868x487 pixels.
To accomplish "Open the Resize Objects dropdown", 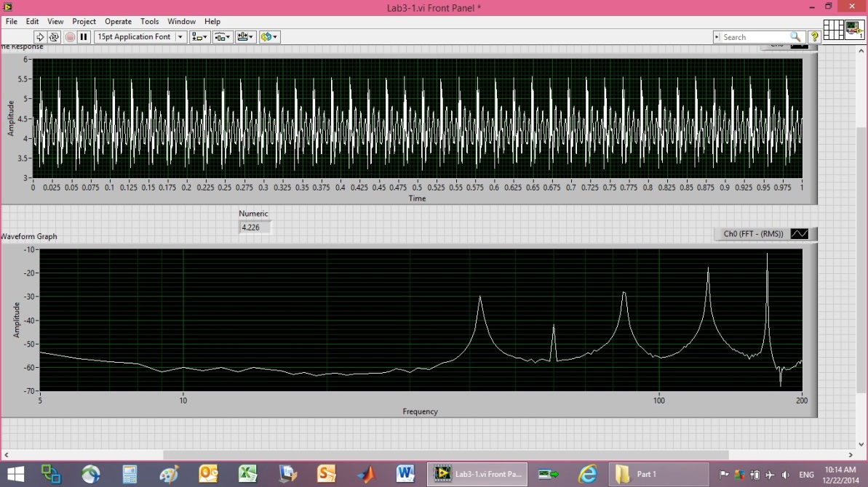I will click(x=246, y=37).
